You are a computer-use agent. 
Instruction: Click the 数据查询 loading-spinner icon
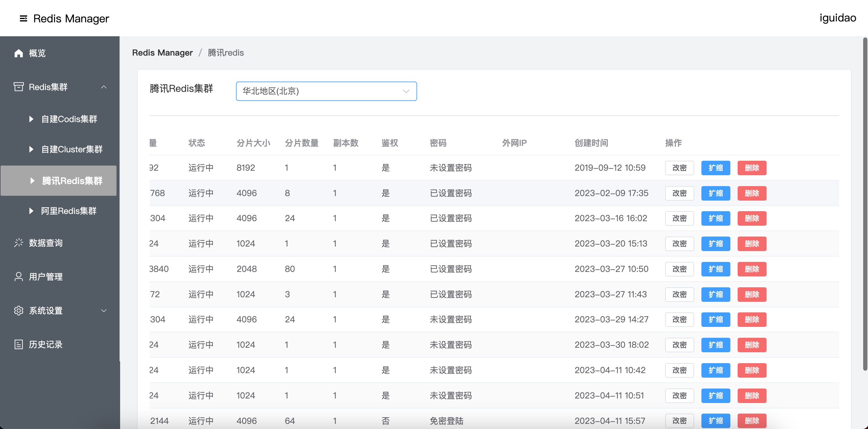(x=18, y=243)
